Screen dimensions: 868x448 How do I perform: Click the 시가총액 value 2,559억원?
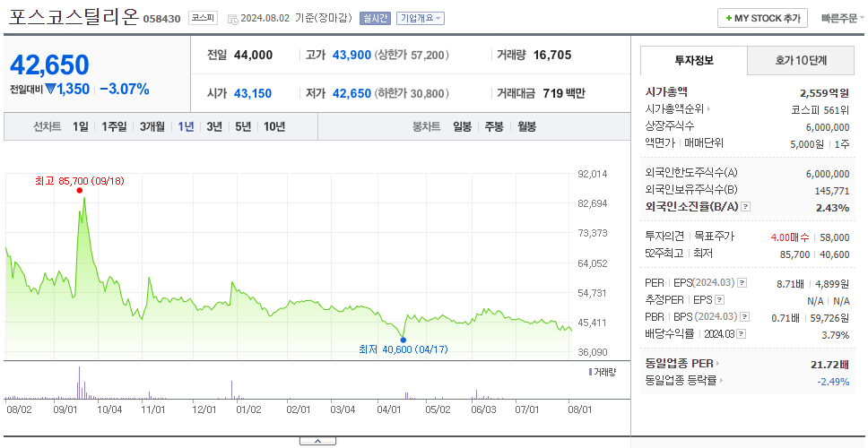[824, 93]
